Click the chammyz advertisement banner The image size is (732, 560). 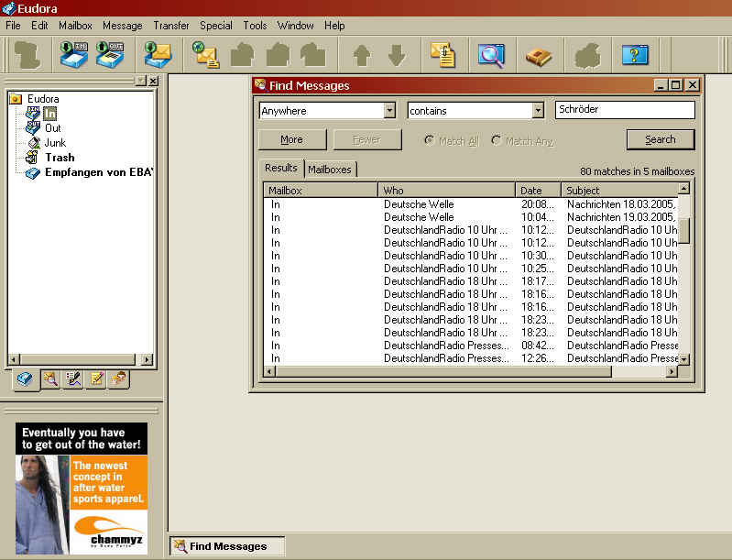click(x=82, y=489)
